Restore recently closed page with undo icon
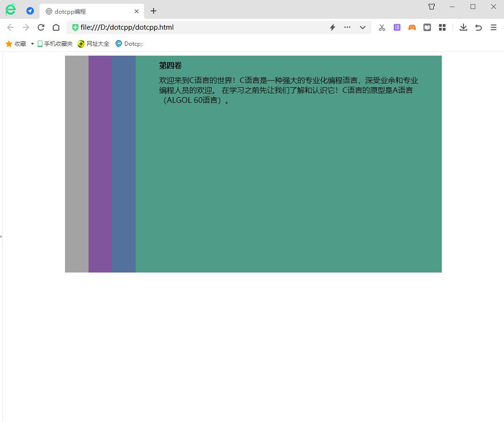Screen dimensions: 504x422 pyautogui.click(x=479, y=27)
